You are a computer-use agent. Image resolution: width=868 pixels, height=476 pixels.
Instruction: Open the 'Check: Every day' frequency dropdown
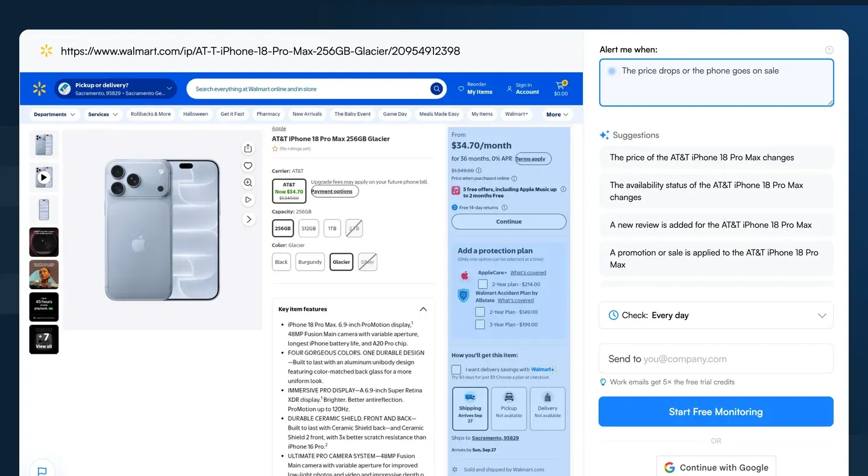point(716,315)
